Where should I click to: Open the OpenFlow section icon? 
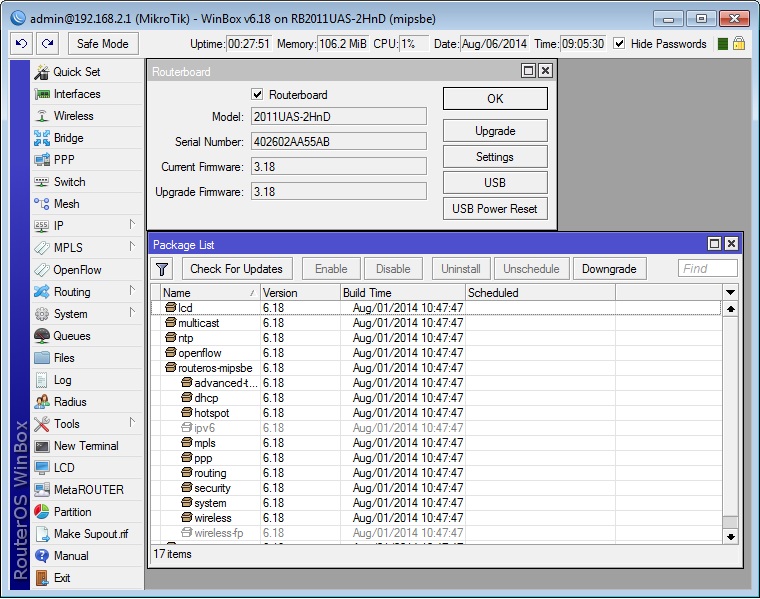42,270
